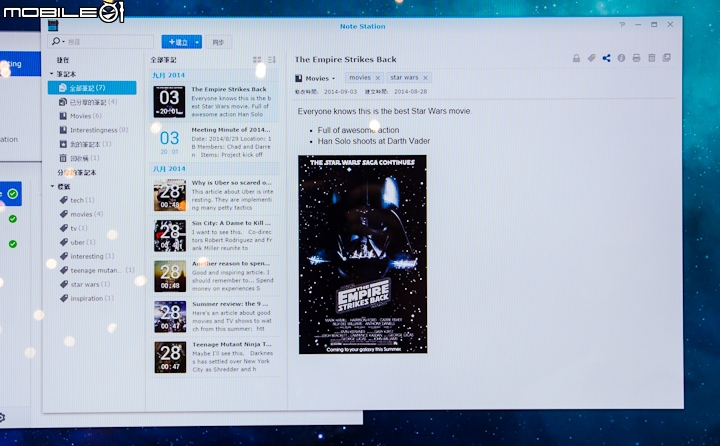The image size is (720, 446).
Task: Click the Empire Strikes Back list thumbnail
Action: 169,102
